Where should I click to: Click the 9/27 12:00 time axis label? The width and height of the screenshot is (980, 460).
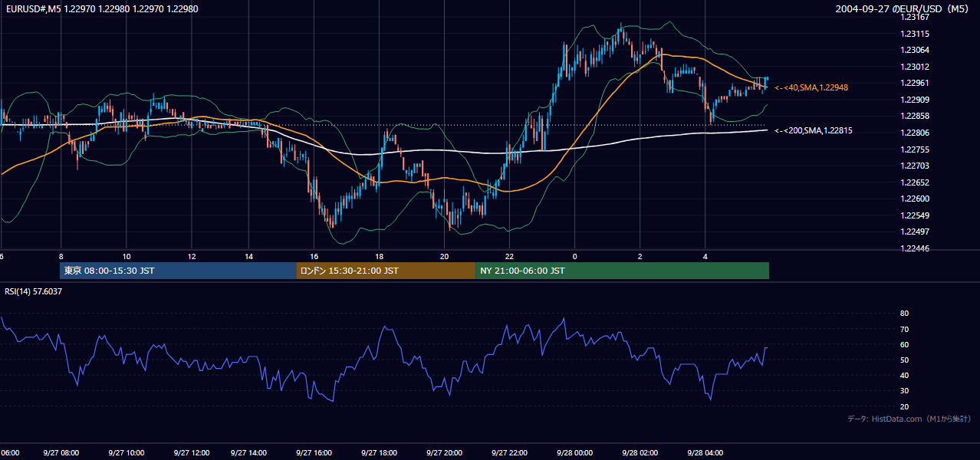(192, 453)
